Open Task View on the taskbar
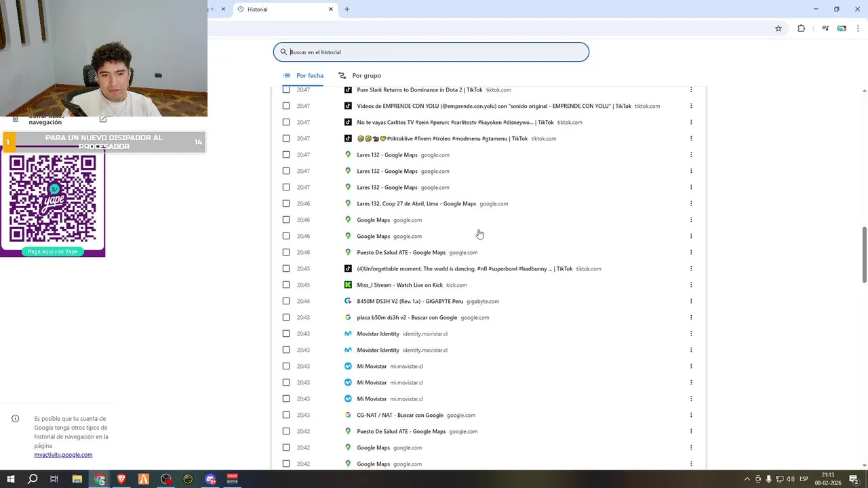Viewport: 868px width, 488px height. pyautogui.click(x=54, y=479)
